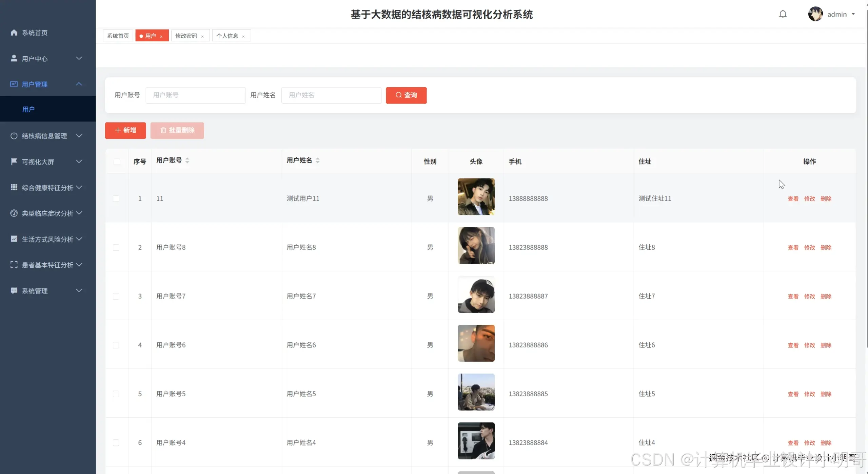Click the grid icon beside 综合健康特征分析
This screenshot has height=474, width=868.
click(14, 187)
